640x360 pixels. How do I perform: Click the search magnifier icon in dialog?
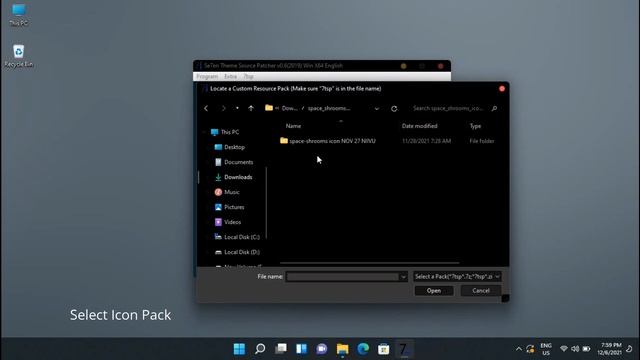click(x=494, y=108)
